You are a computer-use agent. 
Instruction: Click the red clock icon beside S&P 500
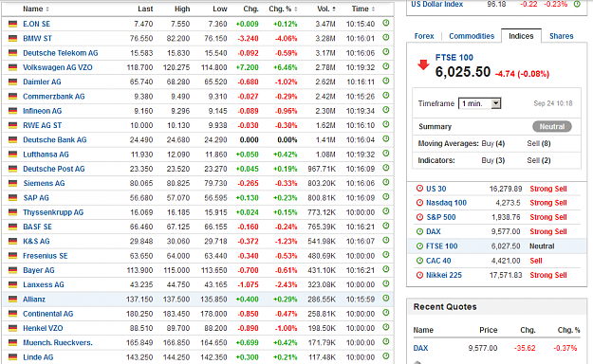point(419,217)
